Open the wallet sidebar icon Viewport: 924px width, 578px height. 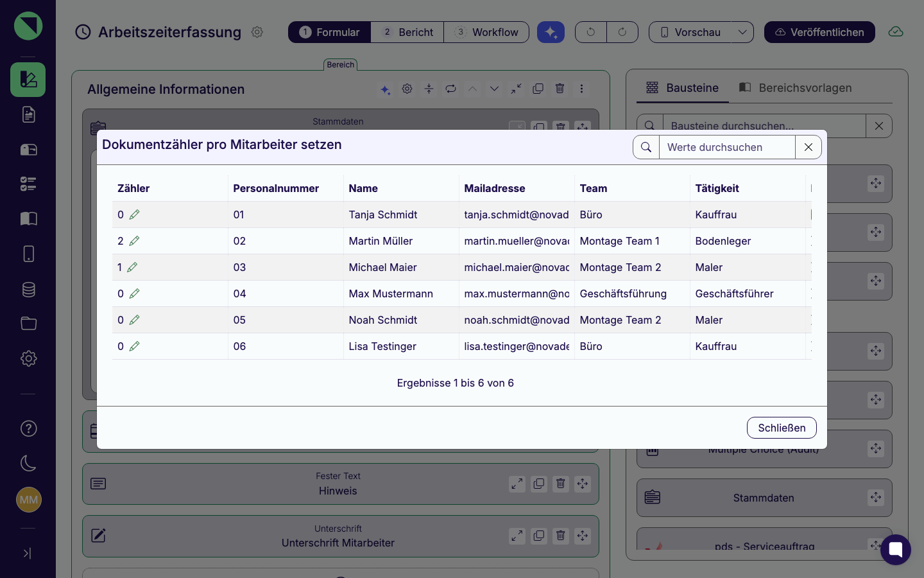[x=28, y=150]
